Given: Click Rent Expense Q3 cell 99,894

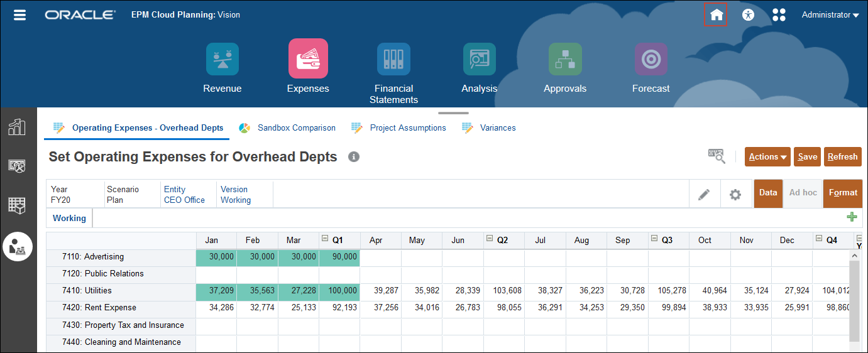Looking at the screenshot, I should coord(669,308).
